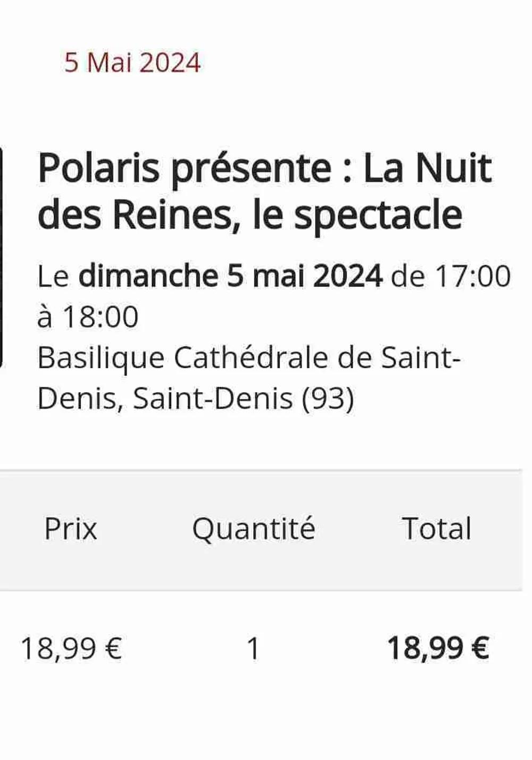Click the Prix column header

(x=71, y=528)
